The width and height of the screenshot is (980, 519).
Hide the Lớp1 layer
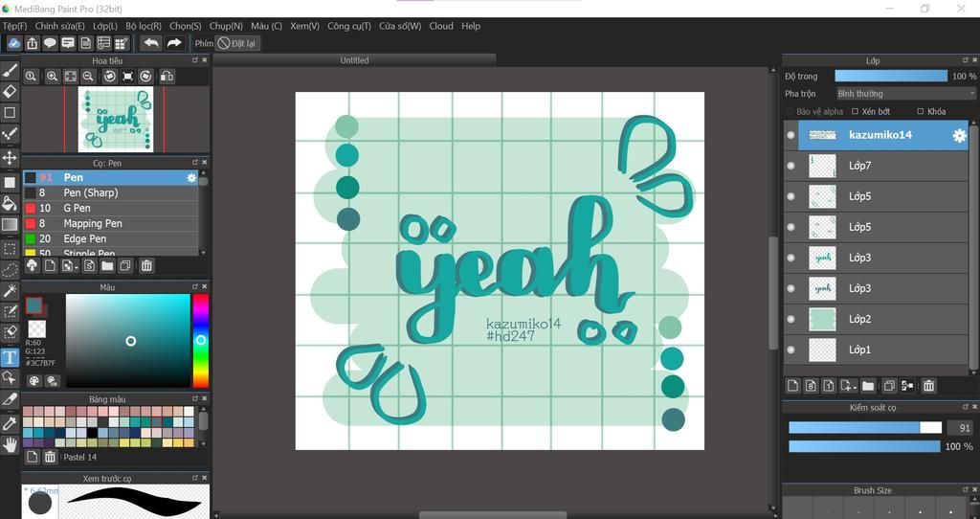coord(791,350)
